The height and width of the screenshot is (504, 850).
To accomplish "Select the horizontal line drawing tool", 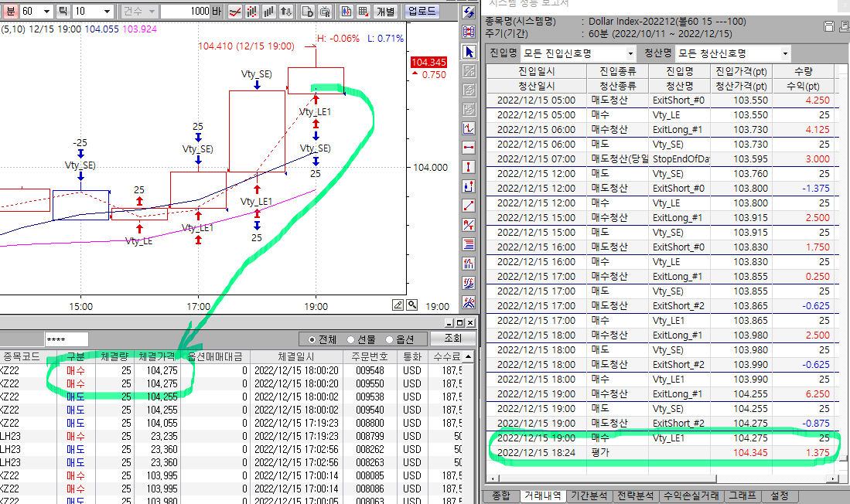I will click(x=469, y=148).
